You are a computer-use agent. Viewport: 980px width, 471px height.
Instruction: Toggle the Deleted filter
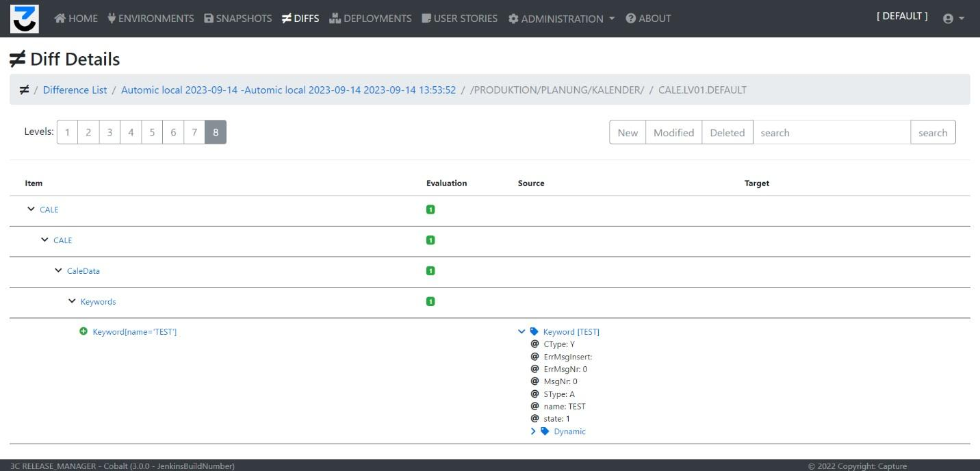click(x=727, y=133)
